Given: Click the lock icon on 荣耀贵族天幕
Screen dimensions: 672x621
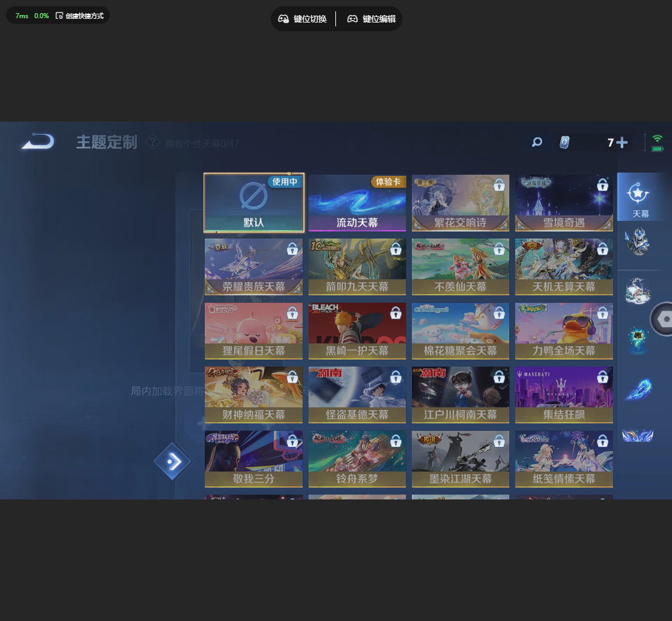Looking at the screenshot, I should [292, 249].
